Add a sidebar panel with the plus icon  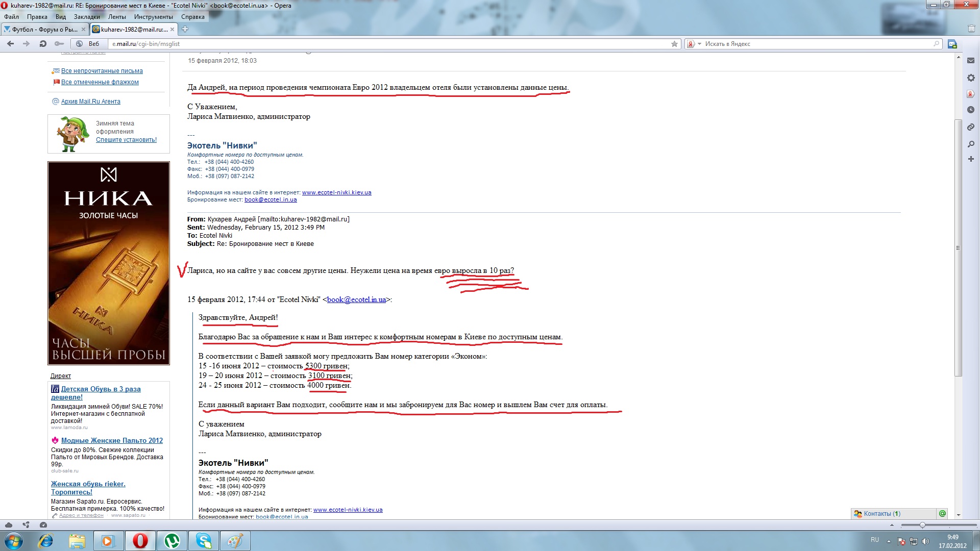tap(970, 159)
